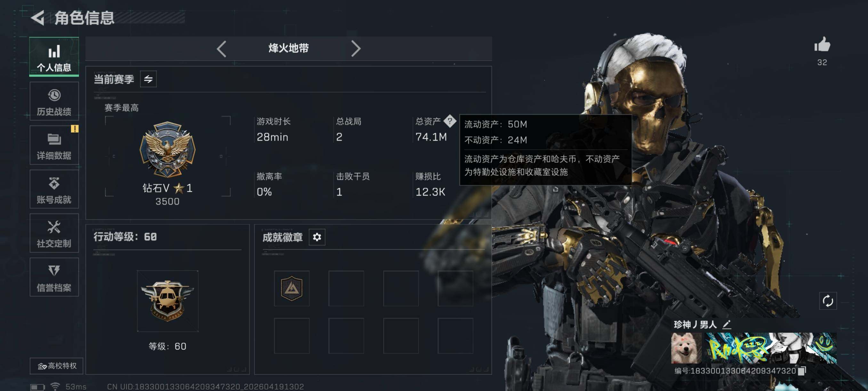
Task: Click the 高校特权 button
Action: click(56, 366)
